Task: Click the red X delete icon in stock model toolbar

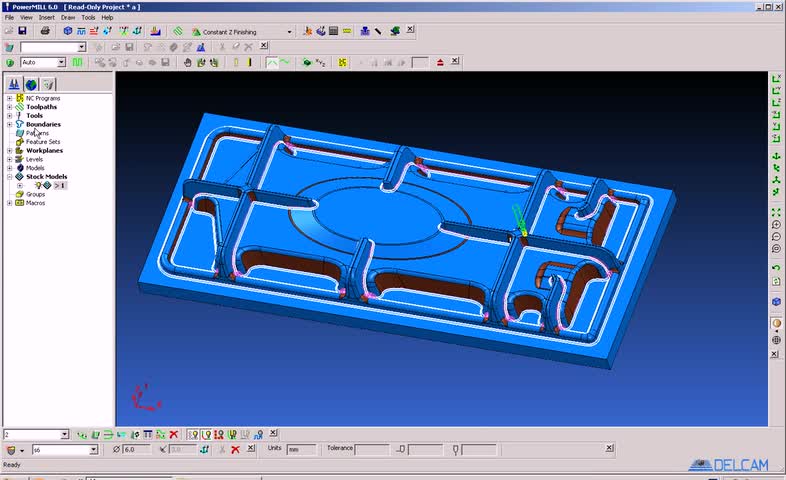Action: 174,434
